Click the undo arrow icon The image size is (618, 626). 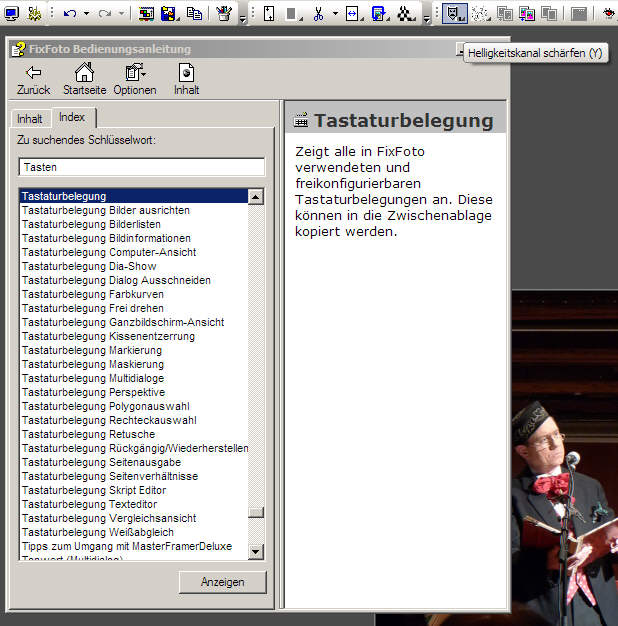[x=70, y=14]
